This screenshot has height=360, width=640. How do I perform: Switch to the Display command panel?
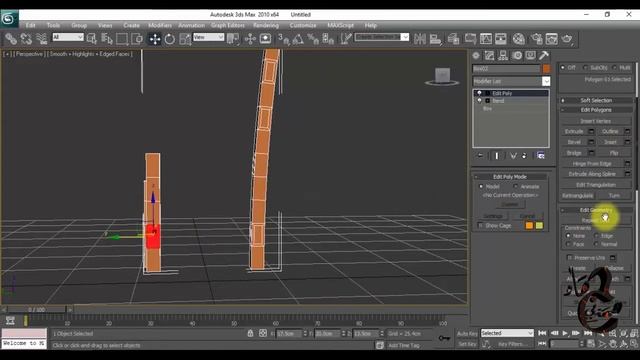click(530, 56)
